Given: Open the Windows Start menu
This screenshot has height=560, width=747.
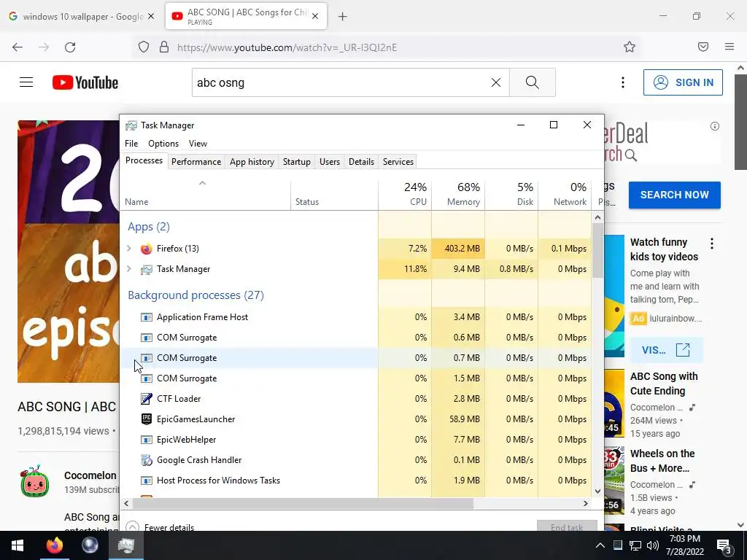Looking at the screenshot, I should 18,545.
